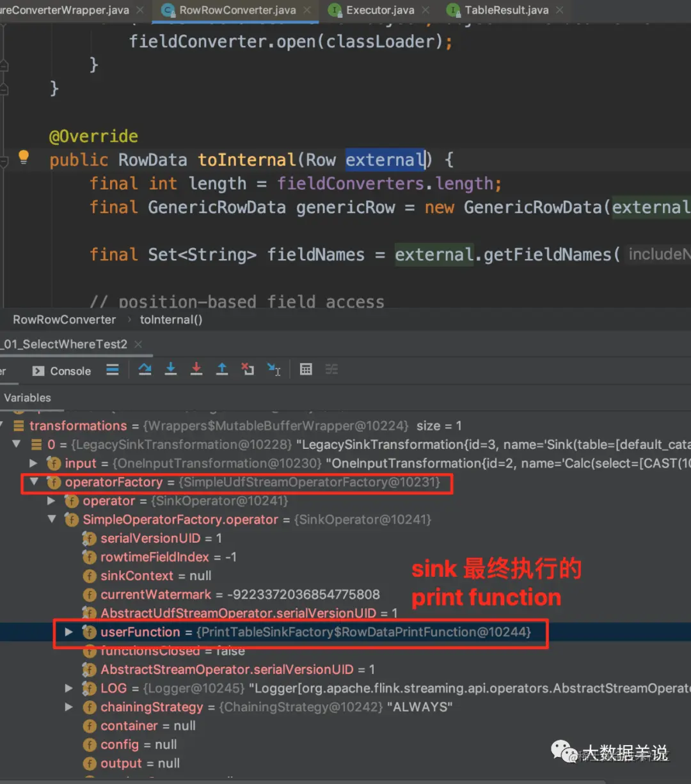Image resolution: width=691 pixels, height=784 pixels.
Task: Open the TableResult.java editor tab
Action: click(498, 10)
